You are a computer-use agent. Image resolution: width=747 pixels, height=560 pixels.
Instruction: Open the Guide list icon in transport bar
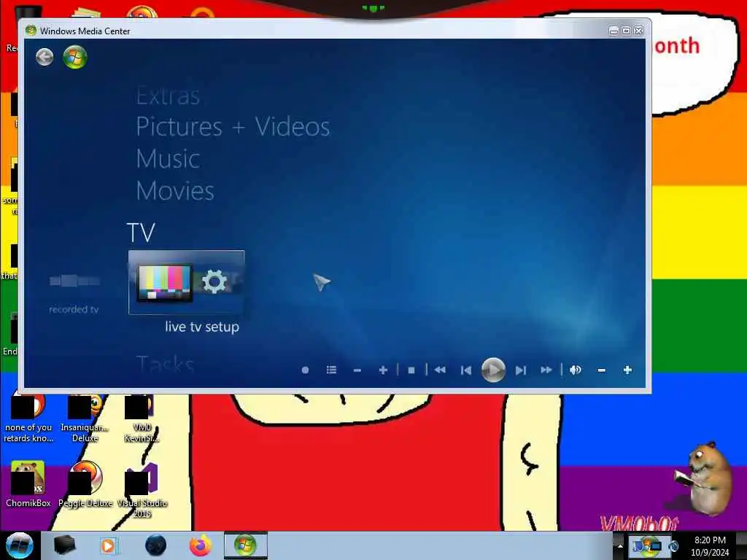[x=332, y=370]
